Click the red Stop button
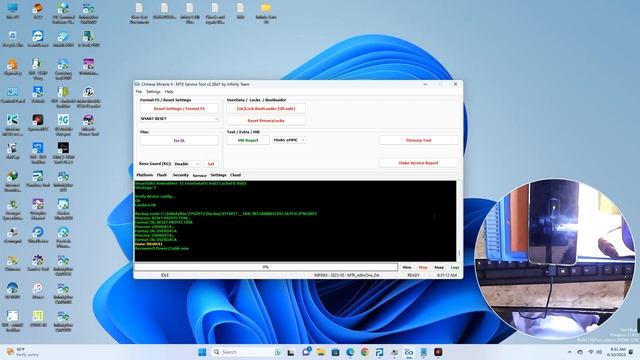640x360 pixels. click(x=423, y=267)
